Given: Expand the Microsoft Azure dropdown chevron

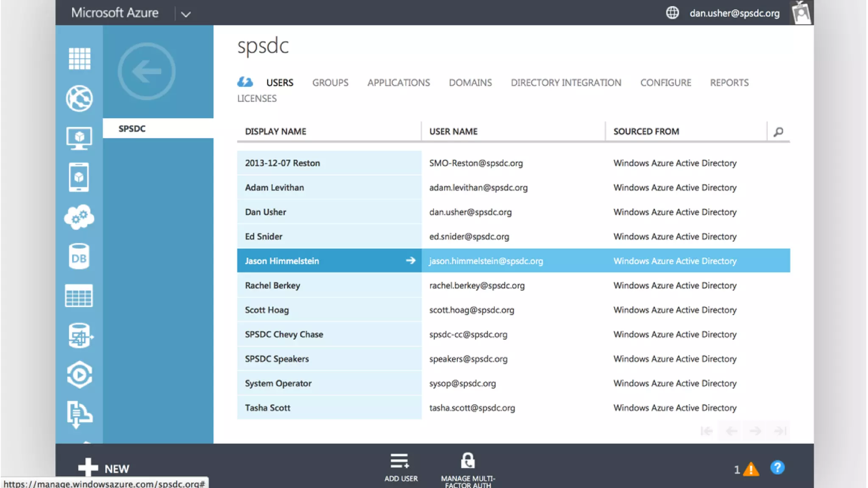Looking at the screenshot, I should (186, 14).
